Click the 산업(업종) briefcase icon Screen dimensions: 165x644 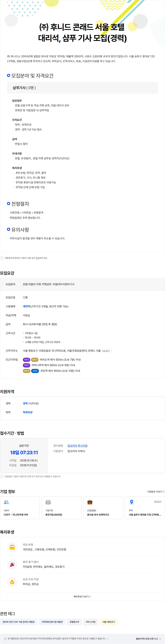click(90, 502)
